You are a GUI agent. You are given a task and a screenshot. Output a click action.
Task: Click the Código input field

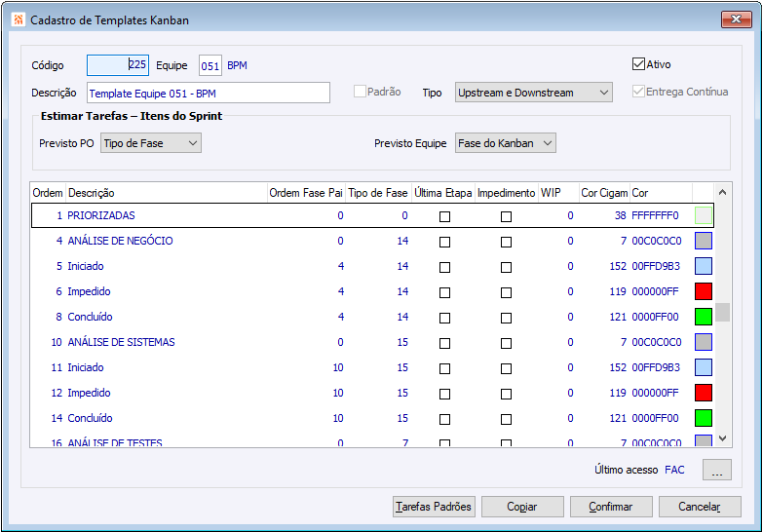coord(118,64)
